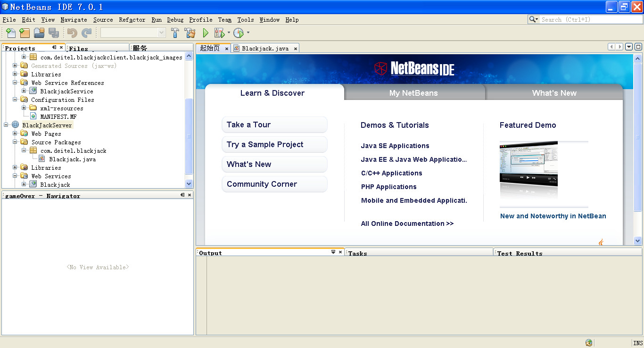This screenshot has height=348, width=644.
Task: Switch to the Files panel tab
Action: (77, 48)
